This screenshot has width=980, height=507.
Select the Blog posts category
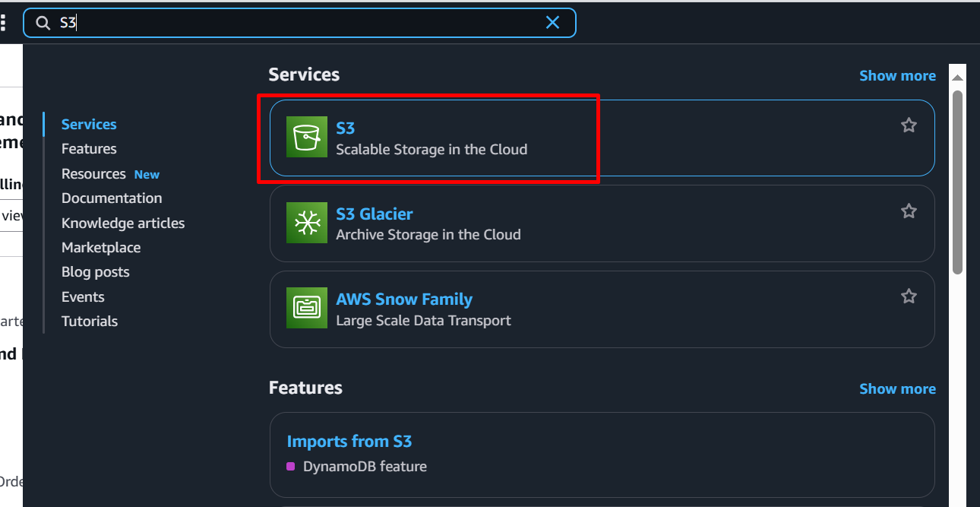pos(96,272)
